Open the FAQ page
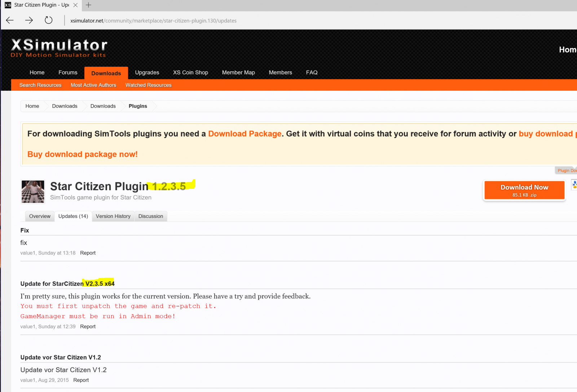The image size is (577, 392). click(x=312, y=72)
